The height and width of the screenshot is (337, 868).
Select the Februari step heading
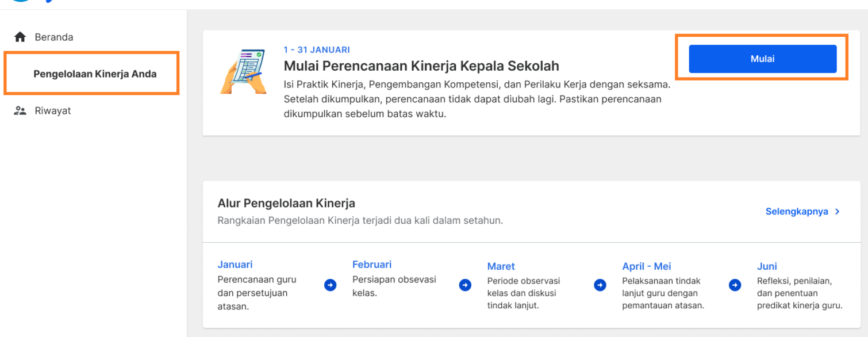[372, 265]
